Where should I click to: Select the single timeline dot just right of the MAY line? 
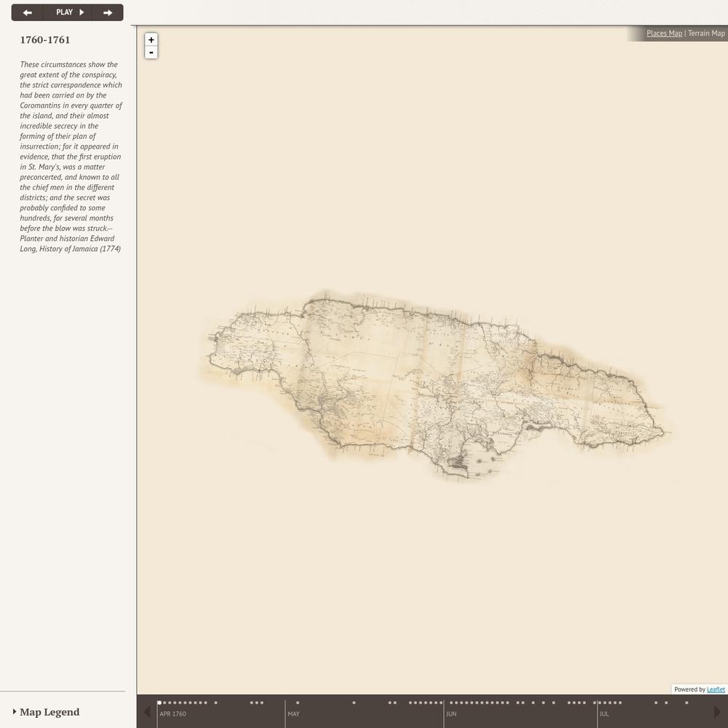pyautogui.click(x=298, y=703)
